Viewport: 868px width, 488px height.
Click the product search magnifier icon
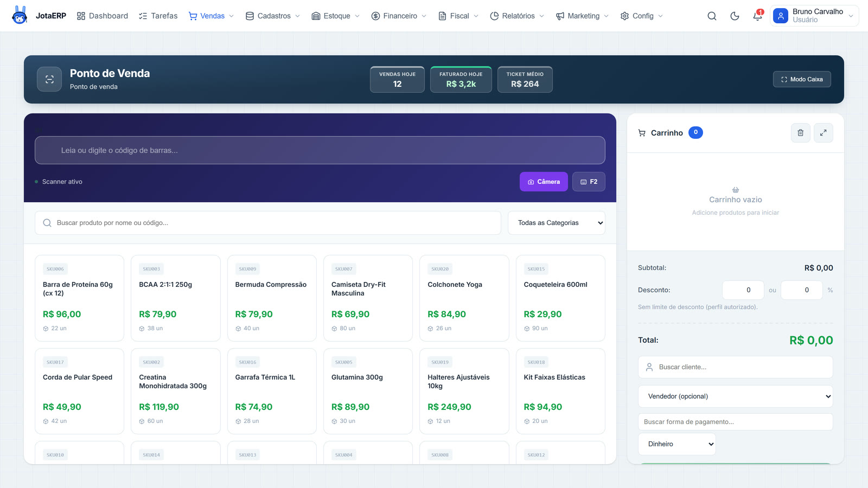coord(47,223)
